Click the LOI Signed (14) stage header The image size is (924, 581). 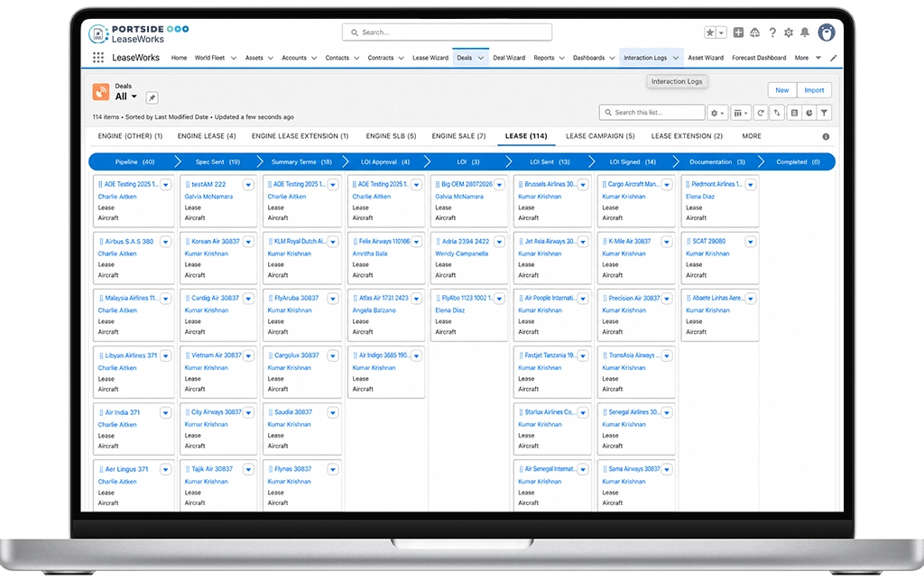[633, 162]
